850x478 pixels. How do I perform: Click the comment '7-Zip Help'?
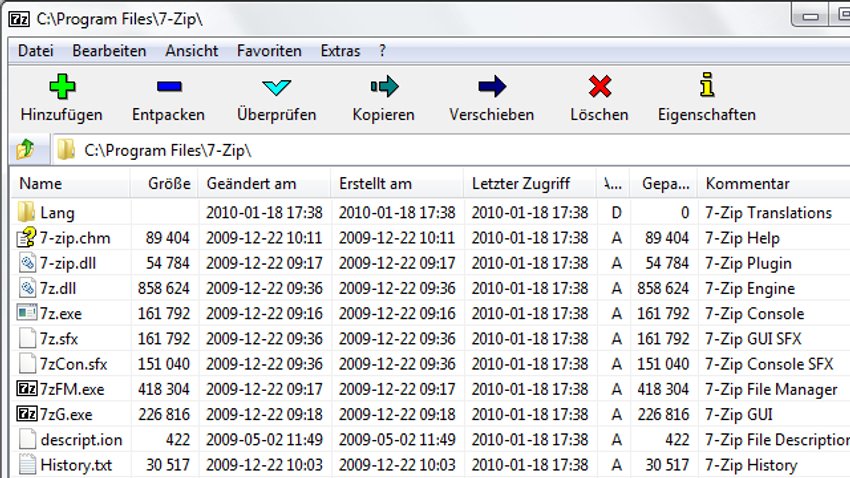click(742, 238)
